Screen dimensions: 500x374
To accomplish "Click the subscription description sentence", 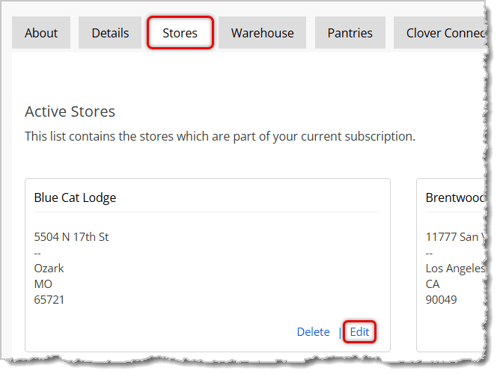I will (x=220, y=137).
